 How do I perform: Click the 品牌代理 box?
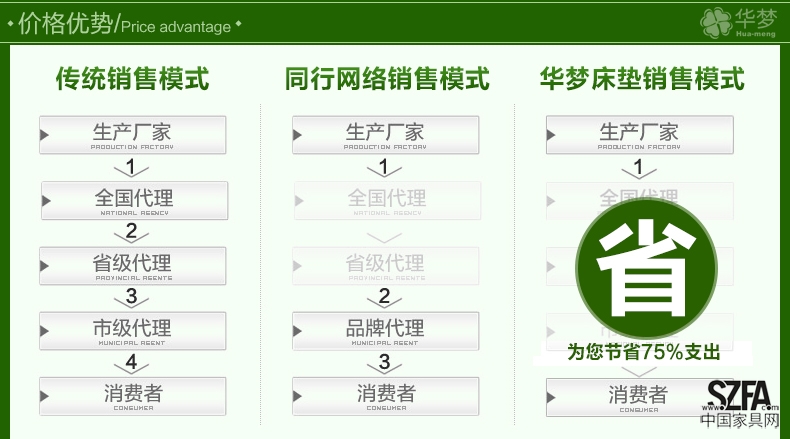point(386,330)
